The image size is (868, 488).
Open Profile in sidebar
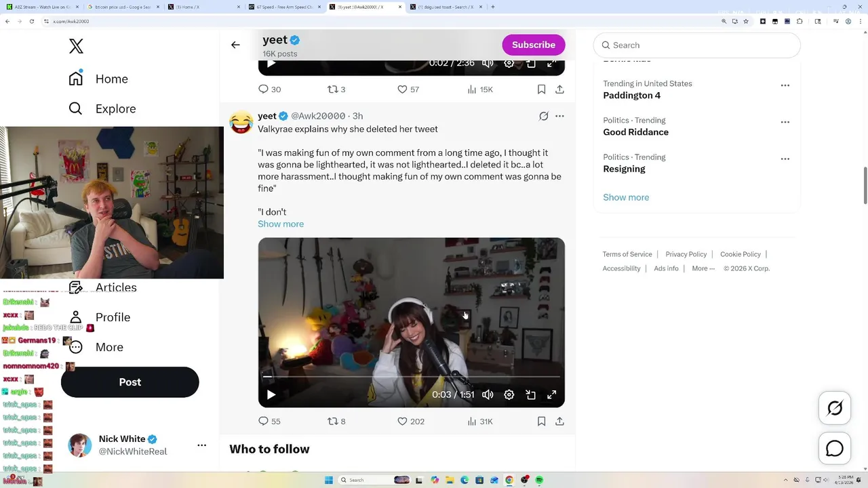coord(99,317)
